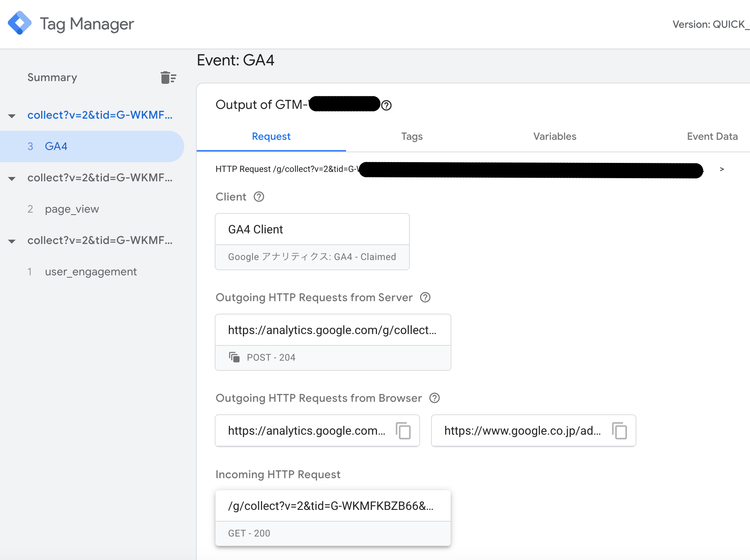Image resolution: width=750 pixels, height=560 pixels.
Task: Copy the analytics.google.com browser request URL
Action: tap(403, 431)
